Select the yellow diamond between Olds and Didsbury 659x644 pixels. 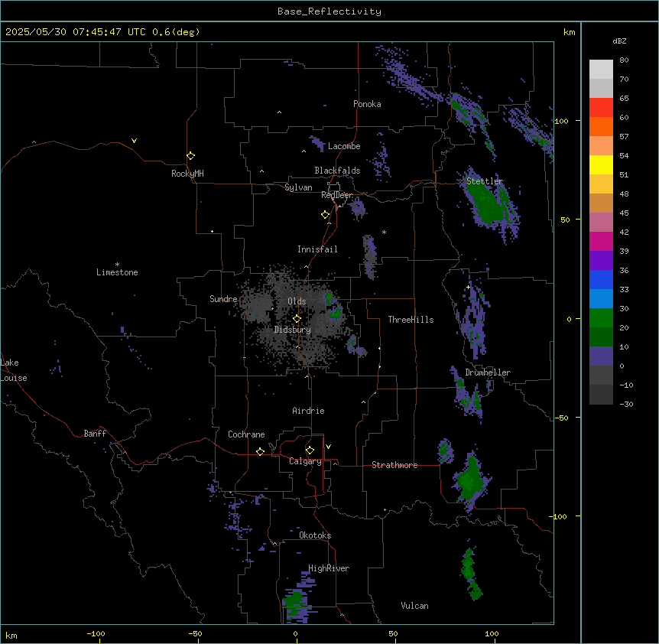pyautogui.click(x=297, y=319)
